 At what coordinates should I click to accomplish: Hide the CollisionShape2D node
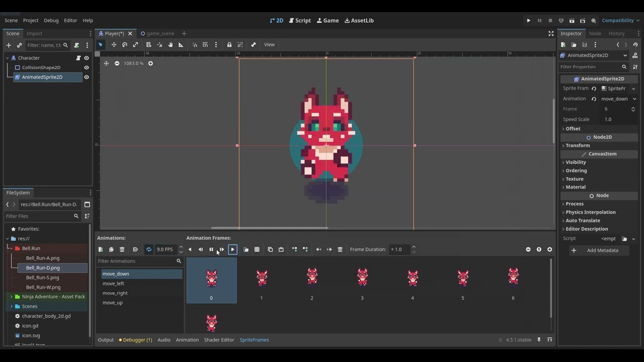point(87,67)
